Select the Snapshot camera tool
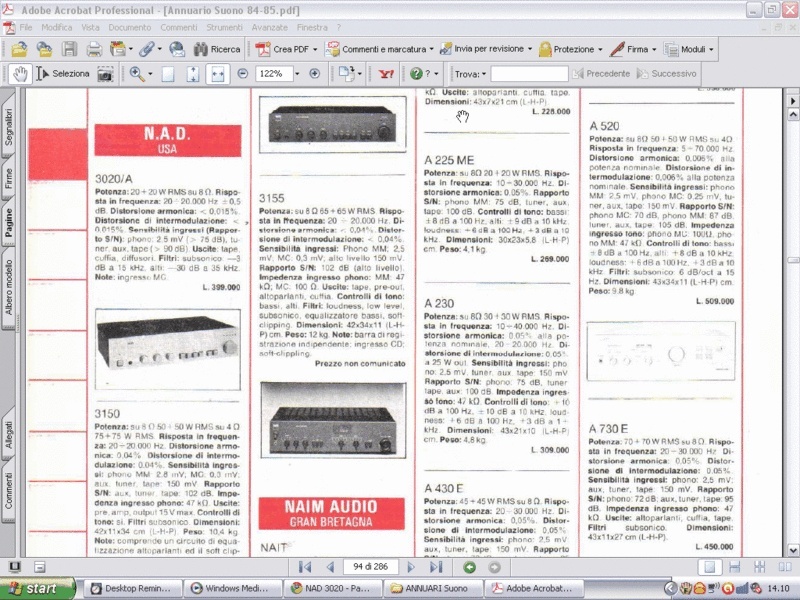The width and height of the screenshot is (800, 600). pyautogui.click(x=105, y=74)
